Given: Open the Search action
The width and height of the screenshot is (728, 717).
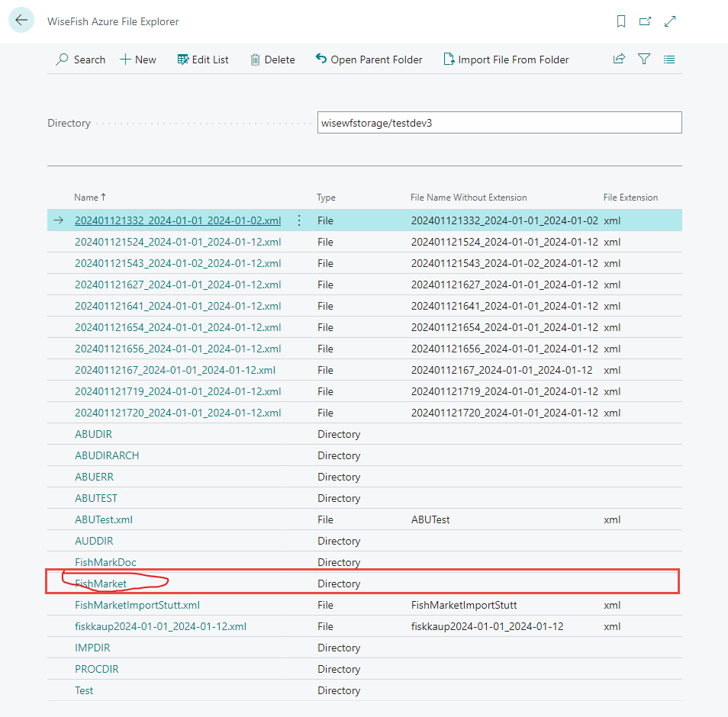Looking at the screenshot, I should tap(81, 59).
